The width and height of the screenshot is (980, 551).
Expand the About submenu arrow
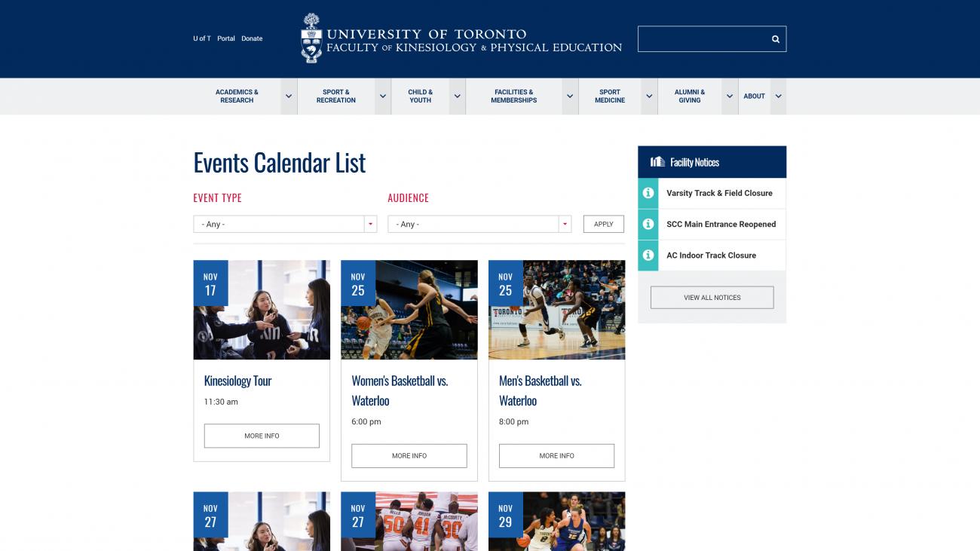(778, 96)
